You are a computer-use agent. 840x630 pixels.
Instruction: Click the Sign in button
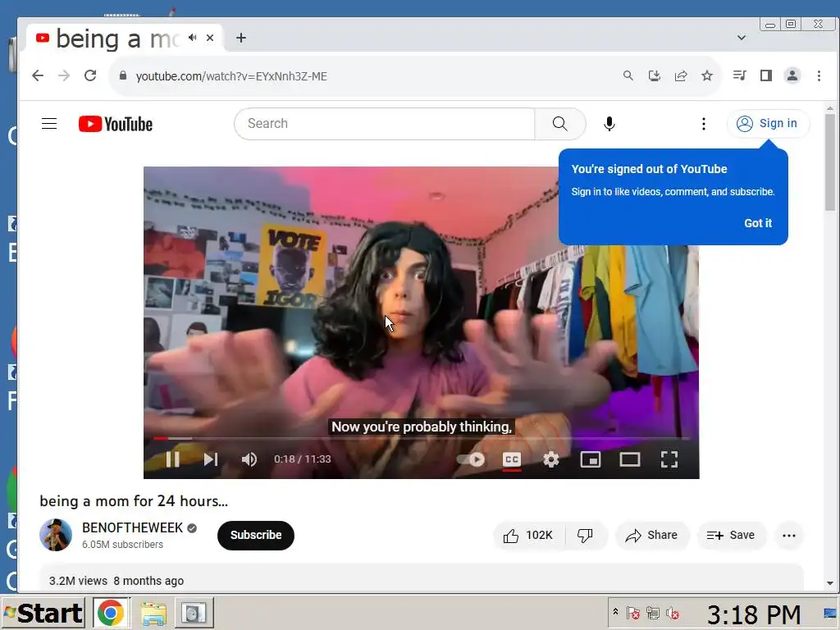[768, 124]
